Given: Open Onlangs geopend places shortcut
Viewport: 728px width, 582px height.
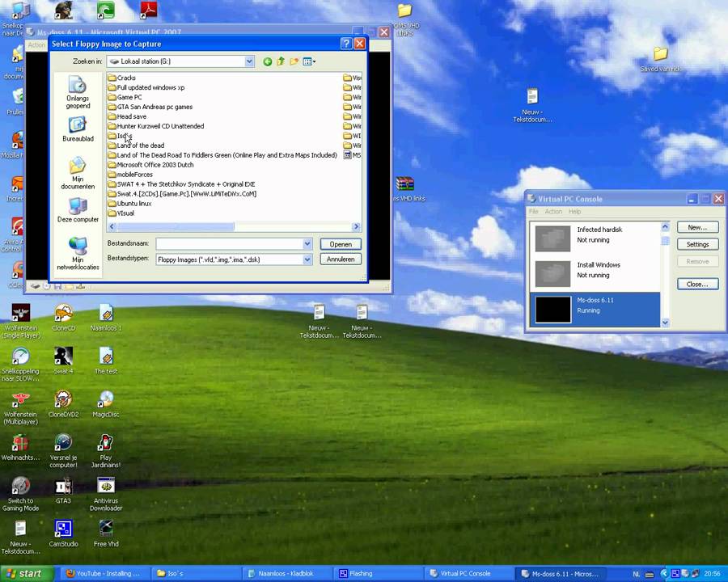Looking at the screenshot, I should coord(78,92).
